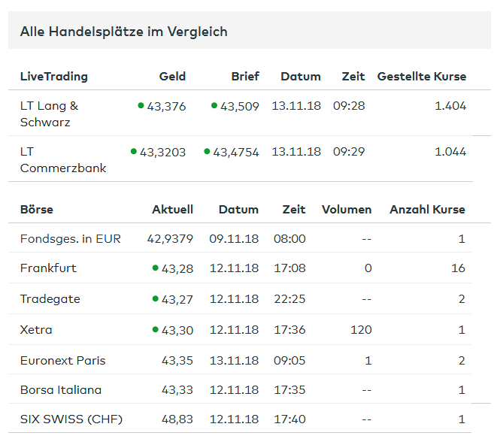Click green status dot in Frankfurt row
The width and height of the screenshot is (497, 448).
[155, 268]
